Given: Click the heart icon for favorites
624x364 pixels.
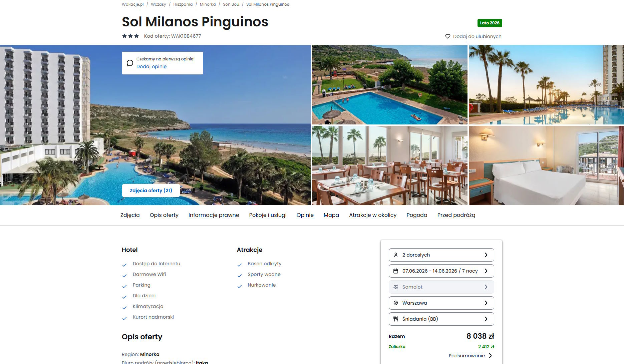Looking at the screenshot, I should (x=448, y=36).
